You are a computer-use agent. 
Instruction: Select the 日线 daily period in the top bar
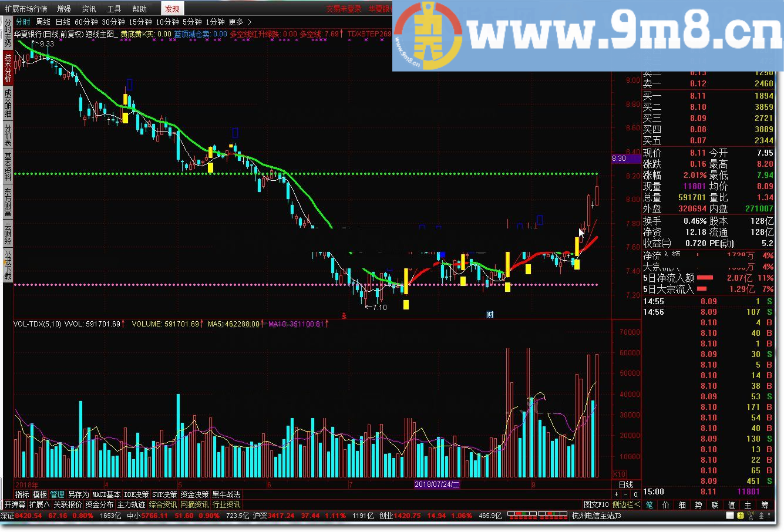point(63,22)
